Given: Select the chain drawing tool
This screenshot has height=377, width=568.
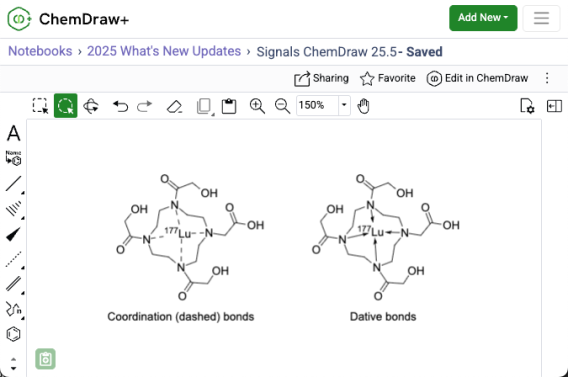Looking at the screenshot, I should click(14, 309).
